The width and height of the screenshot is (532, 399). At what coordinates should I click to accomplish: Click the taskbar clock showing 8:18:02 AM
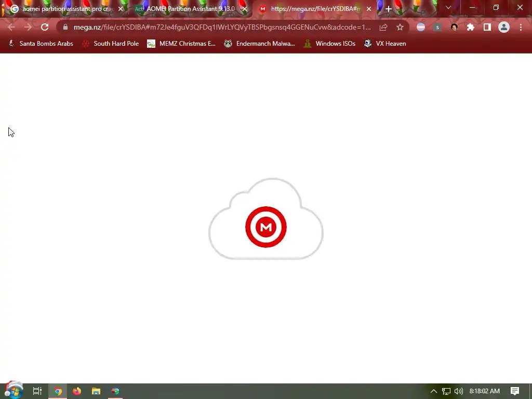pyautogui.click(x=485, y=391)
